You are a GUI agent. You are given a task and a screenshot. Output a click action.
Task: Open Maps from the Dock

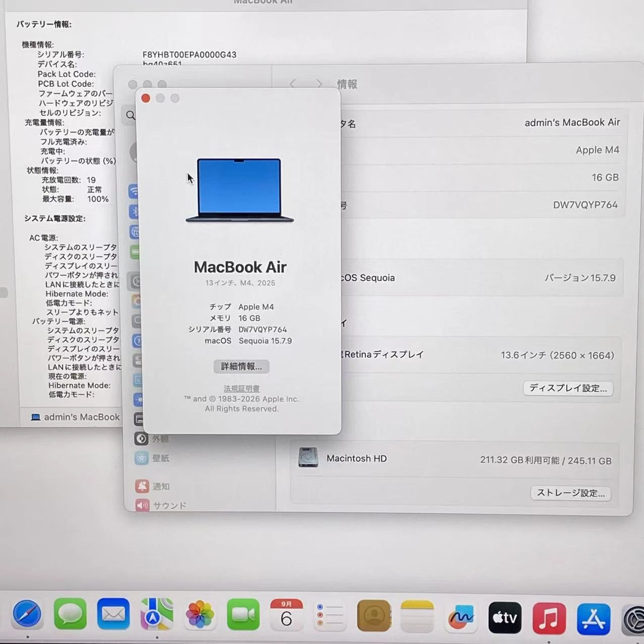coord(156,614)
